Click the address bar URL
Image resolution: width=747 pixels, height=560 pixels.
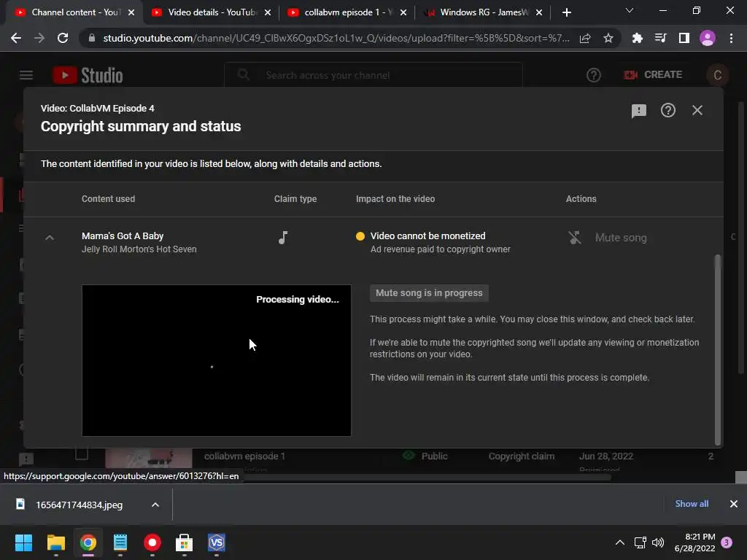tap(336, 38)
